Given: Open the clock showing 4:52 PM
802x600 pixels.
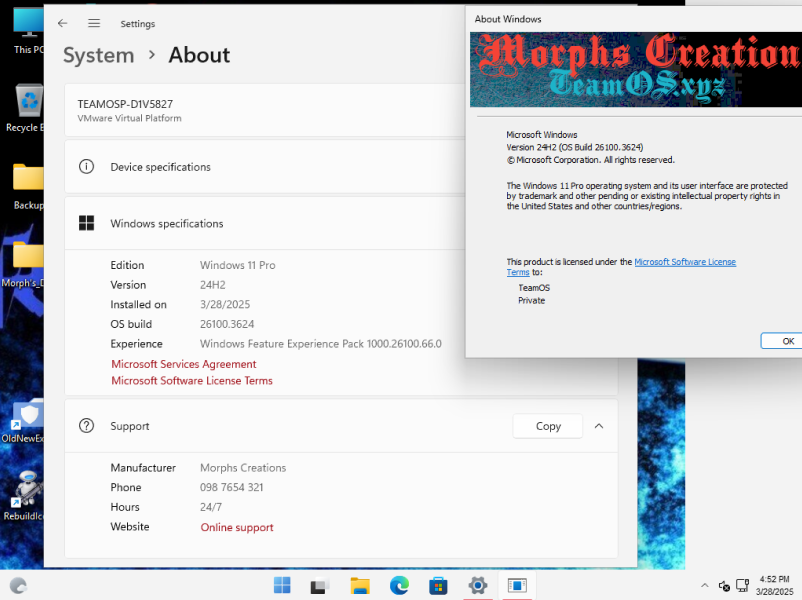Looking at the screenshot, I should [774, 585].
